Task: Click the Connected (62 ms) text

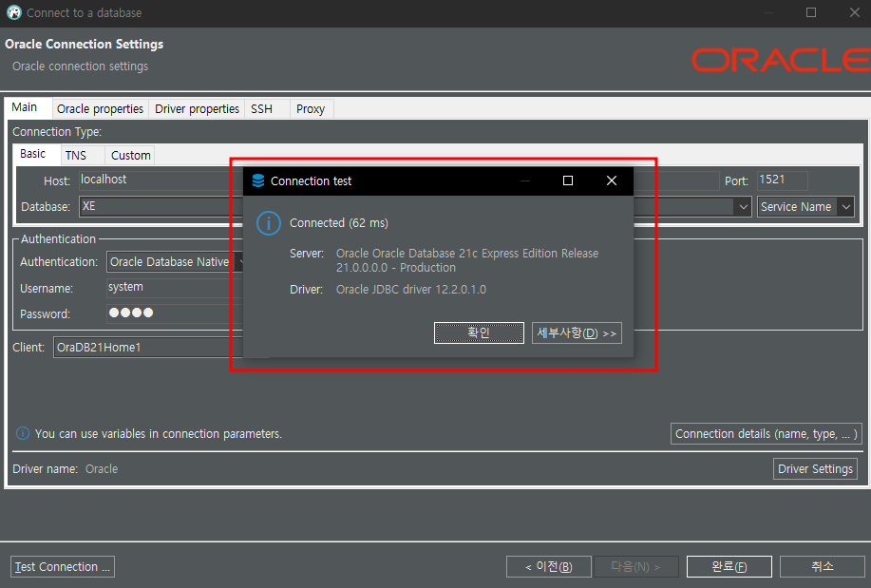Action: [339, 223]
